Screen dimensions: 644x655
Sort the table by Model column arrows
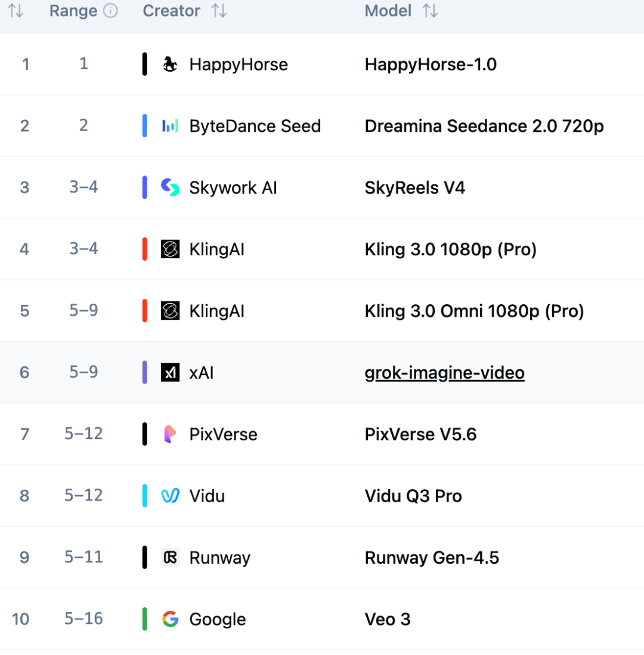(430, 11)
